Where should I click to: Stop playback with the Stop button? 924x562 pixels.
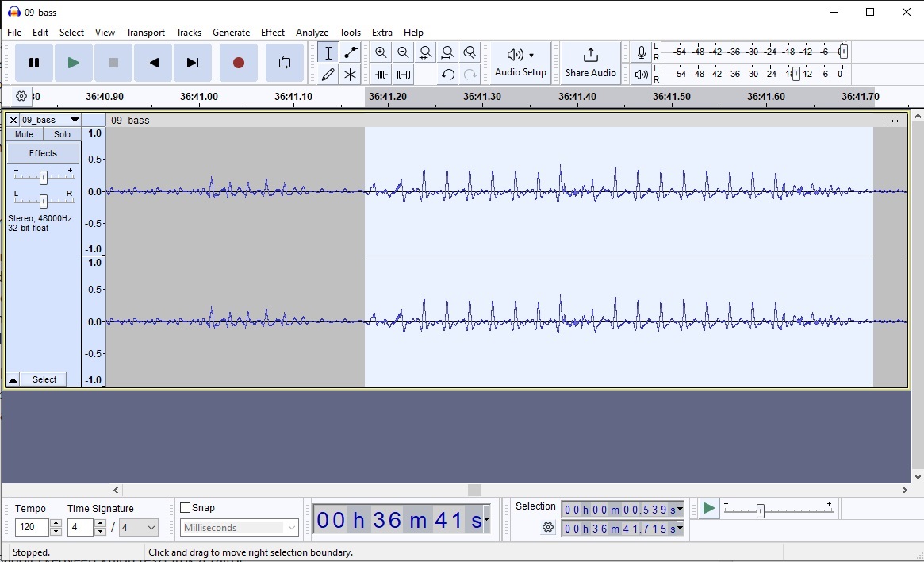pos(113,63)
